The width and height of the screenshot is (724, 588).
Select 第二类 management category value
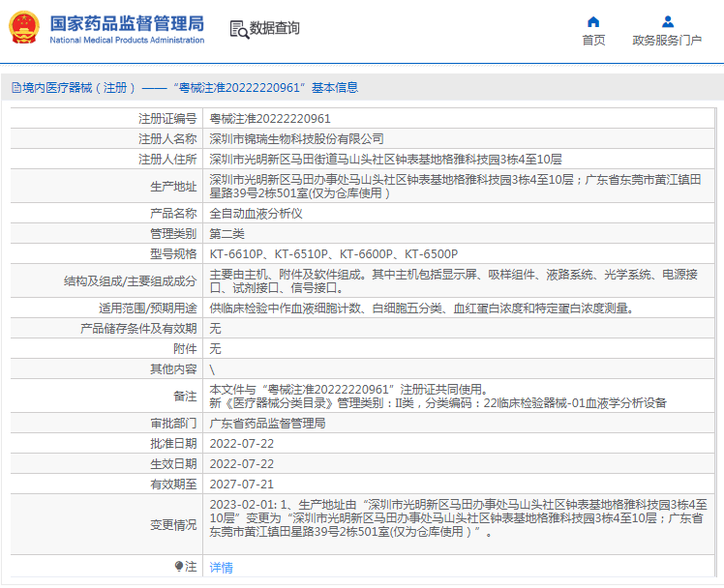226,234
